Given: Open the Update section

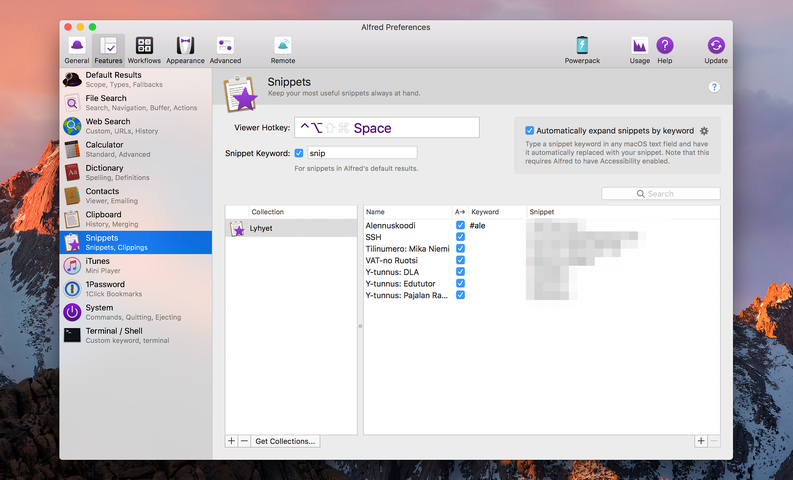Looking at the screenshot, I should click(716, 50).
